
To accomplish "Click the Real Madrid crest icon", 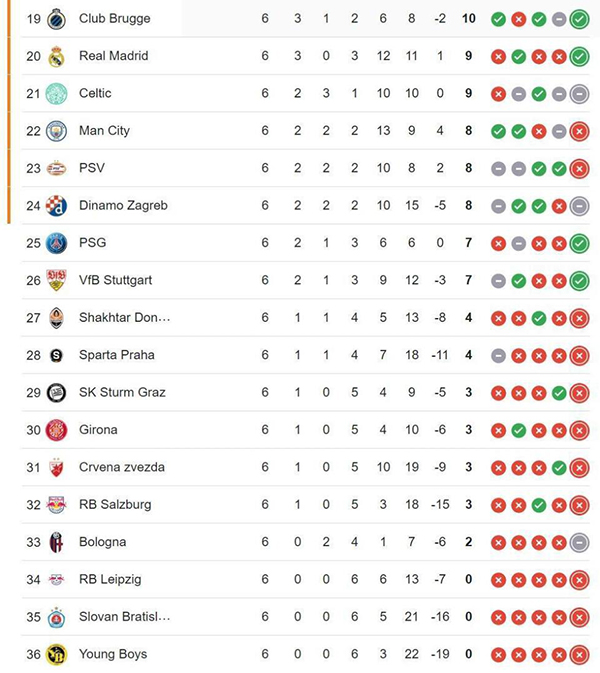I will click(x=56, y=56).
